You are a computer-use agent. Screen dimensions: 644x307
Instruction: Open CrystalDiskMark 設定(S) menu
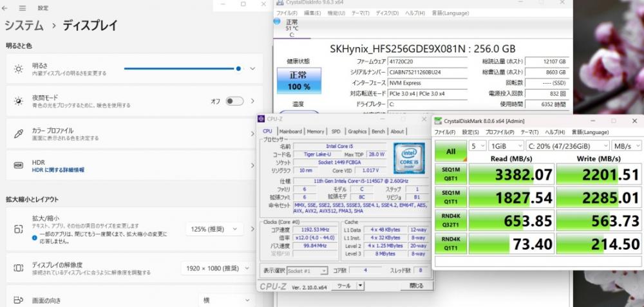tap(471, 132)
